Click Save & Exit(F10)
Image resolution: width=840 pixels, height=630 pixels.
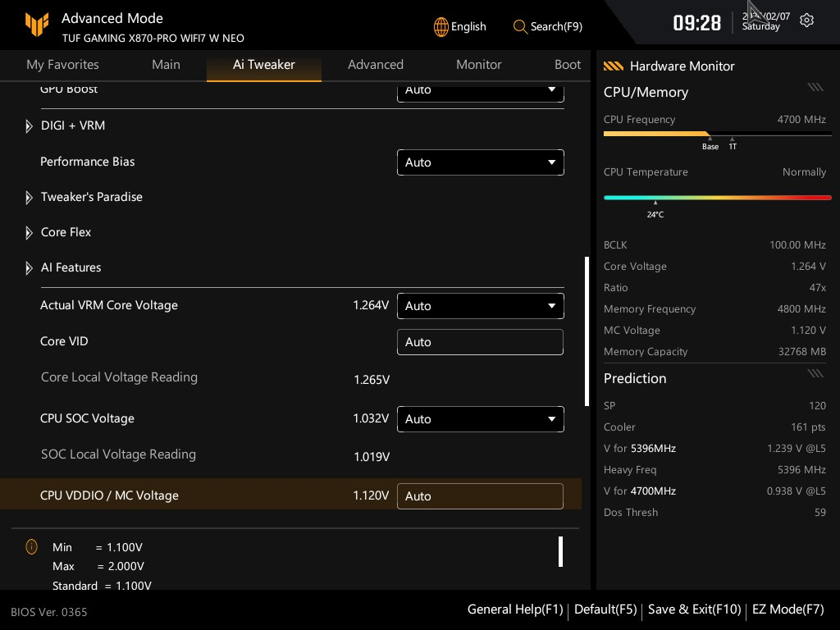694,609
